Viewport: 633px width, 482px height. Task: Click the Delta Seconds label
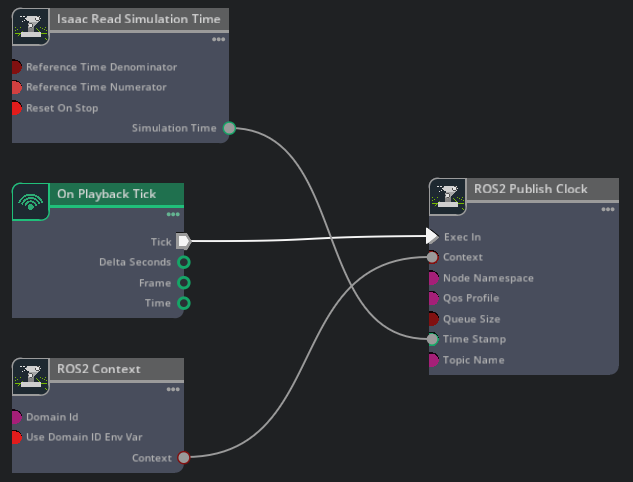point(135,262)
